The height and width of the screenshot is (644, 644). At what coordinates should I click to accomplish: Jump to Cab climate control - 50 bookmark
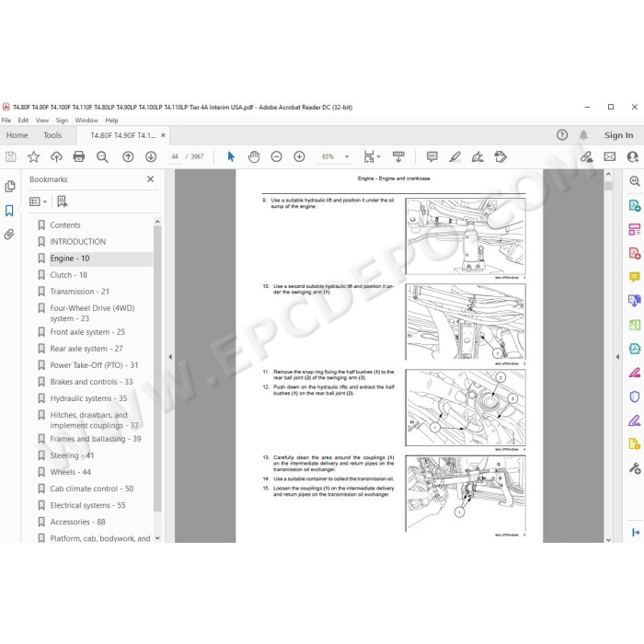coord(92,489)
